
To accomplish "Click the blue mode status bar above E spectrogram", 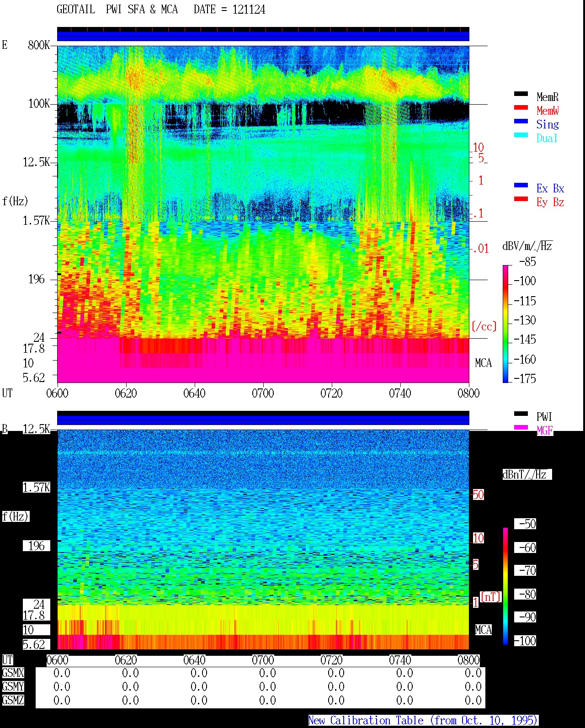I will coord(263,36).
